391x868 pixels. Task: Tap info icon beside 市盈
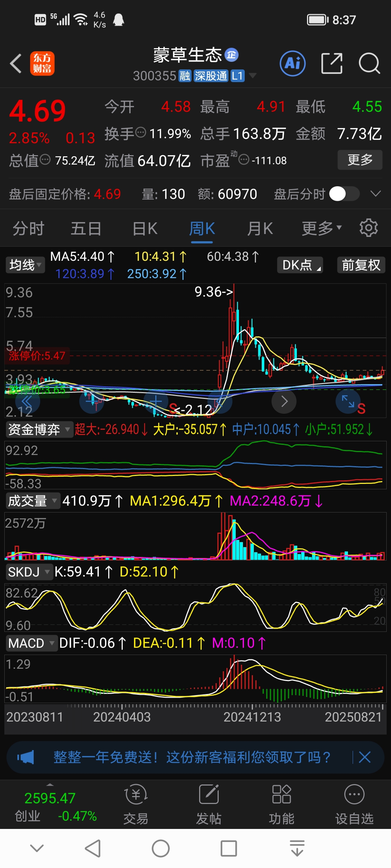(x=244, y=159)
